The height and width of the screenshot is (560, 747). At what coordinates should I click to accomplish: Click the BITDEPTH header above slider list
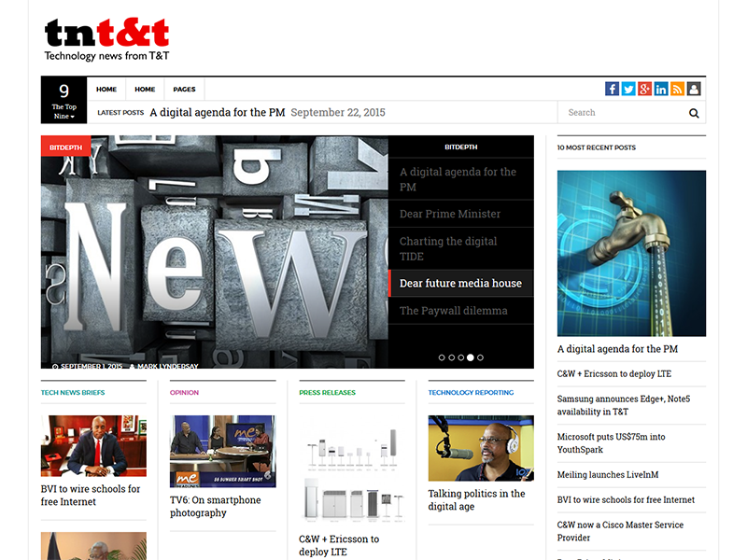point(460,147)
